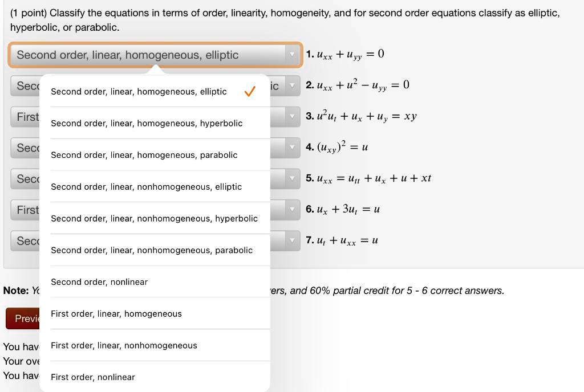Click the orange checkmark beside the selected answer
The height and width of the screenshot is (392, 584).
pos(249,91)
